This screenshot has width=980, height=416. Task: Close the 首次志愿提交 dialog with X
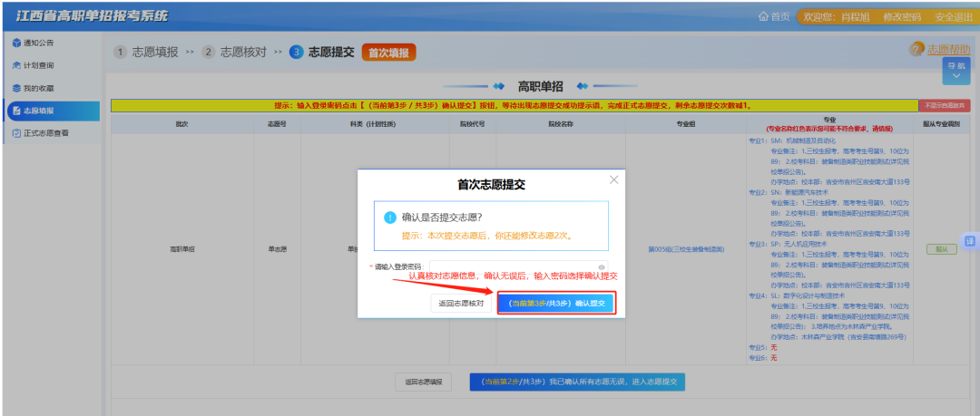coord(614,179)
